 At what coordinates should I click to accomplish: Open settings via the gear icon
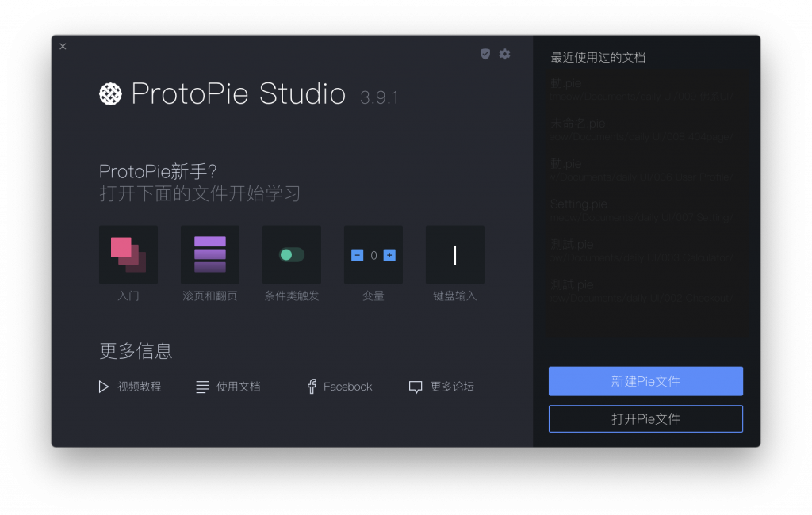(x=505, y=54)
